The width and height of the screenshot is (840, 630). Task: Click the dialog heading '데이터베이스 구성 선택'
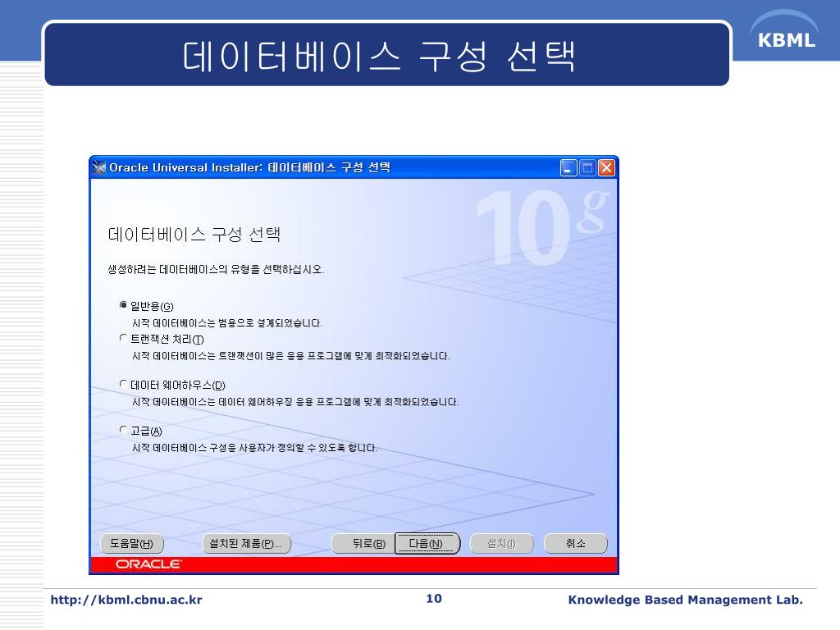(x=194, y=234)
